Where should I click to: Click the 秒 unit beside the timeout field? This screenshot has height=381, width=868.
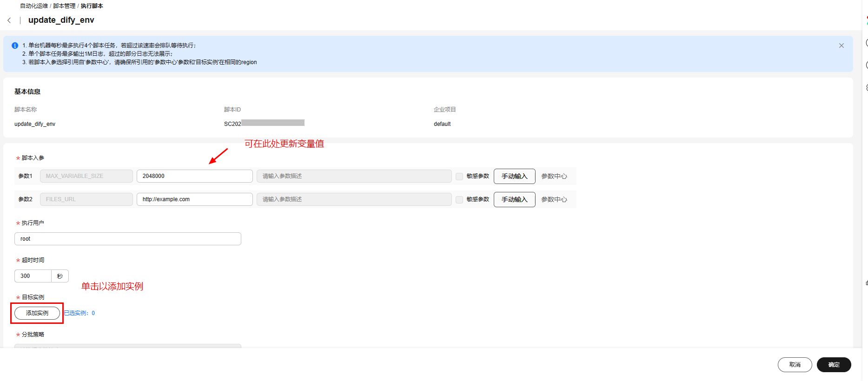click(60, 276)
